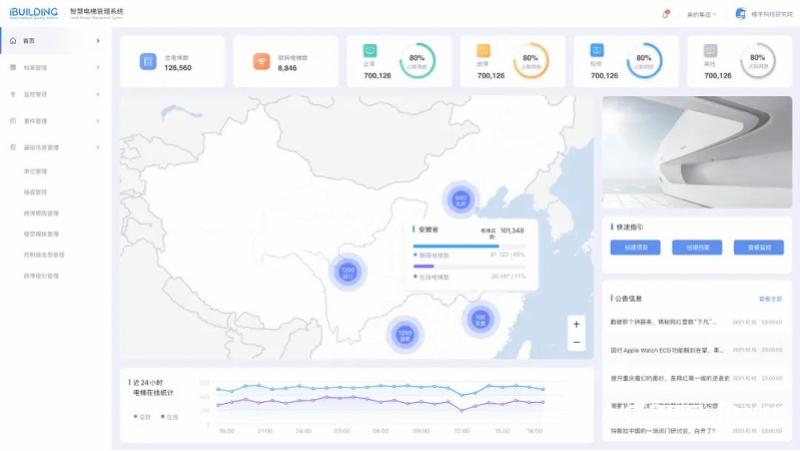The height and width of the screenshot is (451, 800).
Task: Click the gray offline status card icon
Action: [x=710, y=50]
